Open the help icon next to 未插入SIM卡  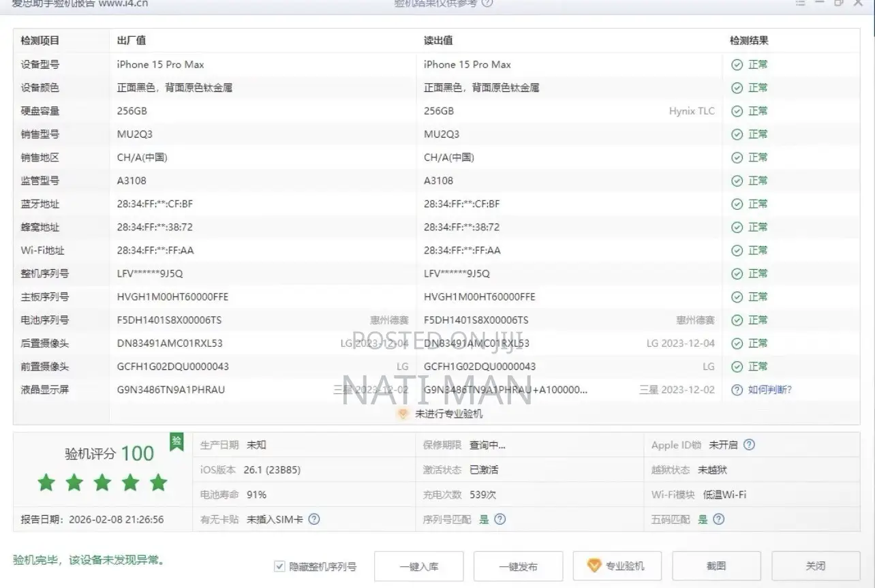pos(314,519)
